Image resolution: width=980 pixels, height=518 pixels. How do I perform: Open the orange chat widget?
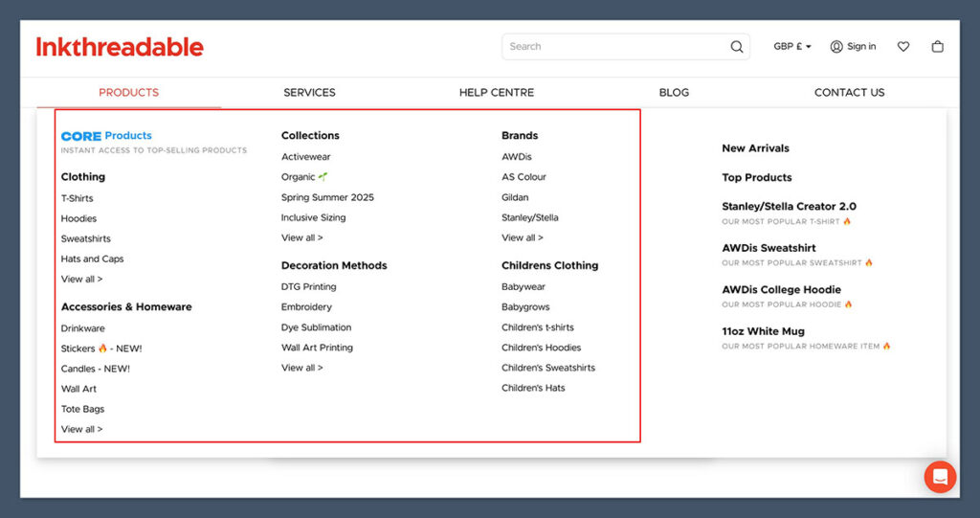pos(940,477)
